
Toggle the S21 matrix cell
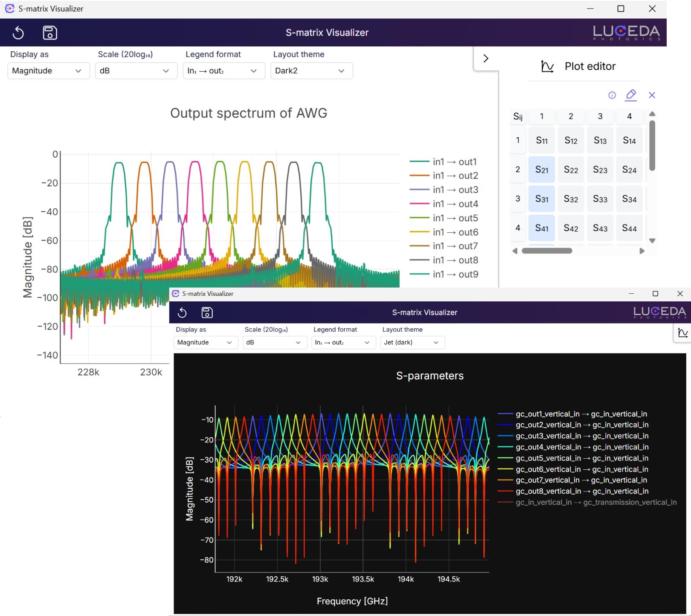(x=542, y=170)
